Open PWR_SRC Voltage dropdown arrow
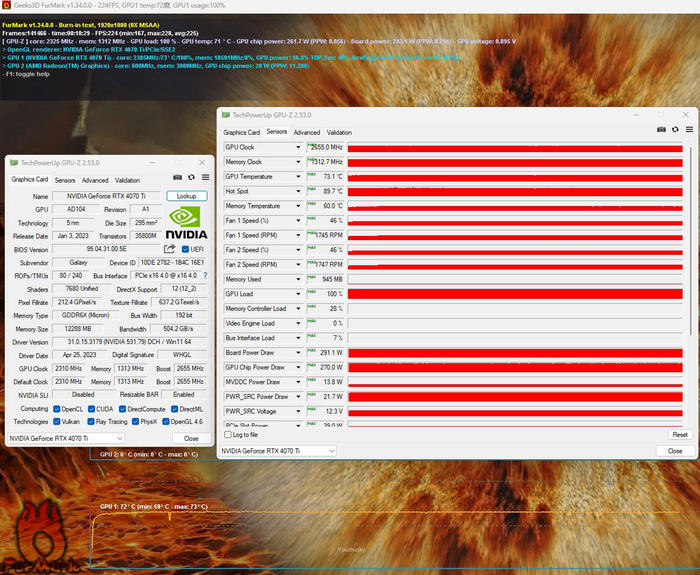Image resolution: width=700 pixels, height=575 pixels. point(298,412)
